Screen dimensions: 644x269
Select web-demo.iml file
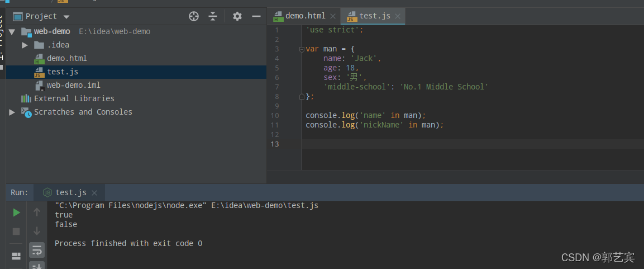pos(74,85)
